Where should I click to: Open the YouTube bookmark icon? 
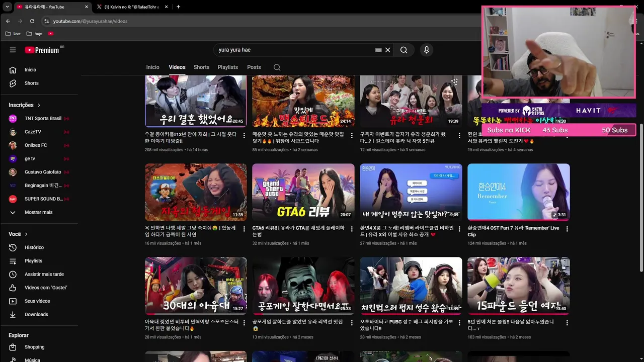pos(51,34)
